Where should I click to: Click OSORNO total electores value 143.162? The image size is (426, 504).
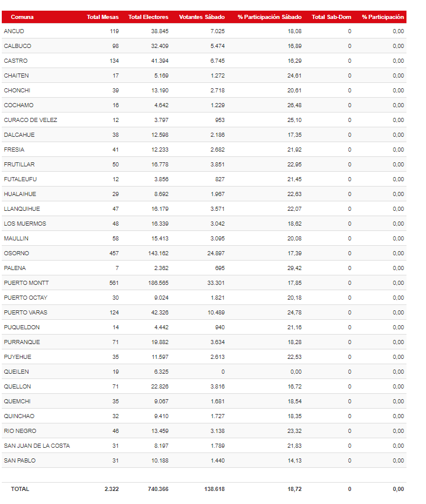tap(158, 253)
